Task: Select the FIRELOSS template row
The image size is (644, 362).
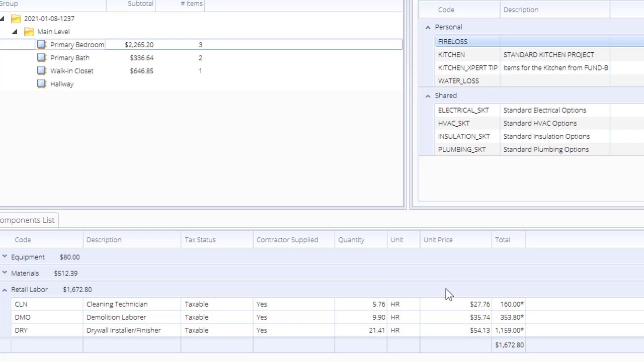Action: (539, 42)
